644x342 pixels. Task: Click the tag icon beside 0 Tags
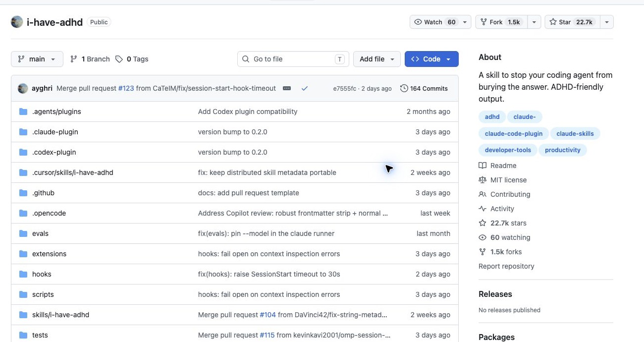point(119,59)
